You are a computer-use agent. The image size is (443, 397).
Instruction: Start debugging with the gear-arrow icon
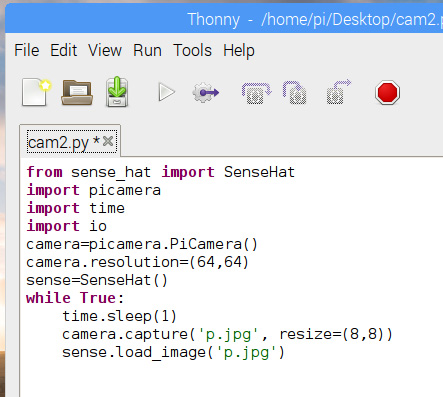(x=205, y=92)
